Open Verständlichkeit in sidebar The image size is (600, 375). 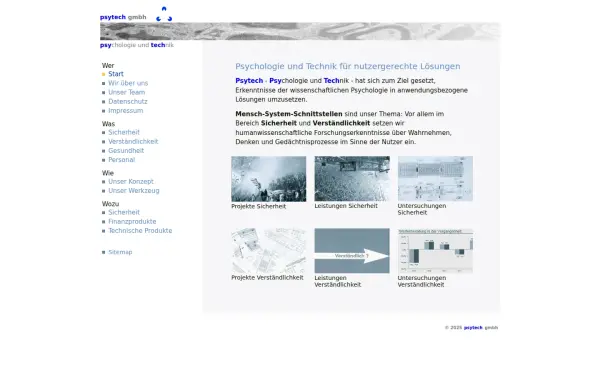click(133, 142)
